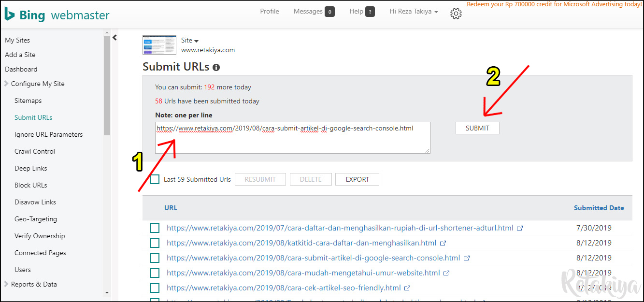This screenshot has width=644, height=302.
Task: Open Geo-Targeting settings
Action: coord(36,219)
